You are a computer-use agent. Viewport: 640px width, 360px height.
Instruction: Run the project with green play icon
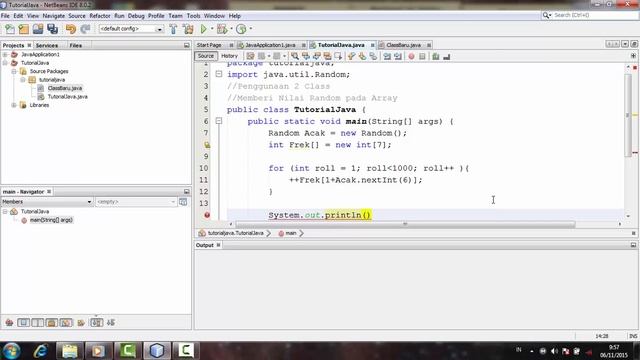click(x=204, y=29)
